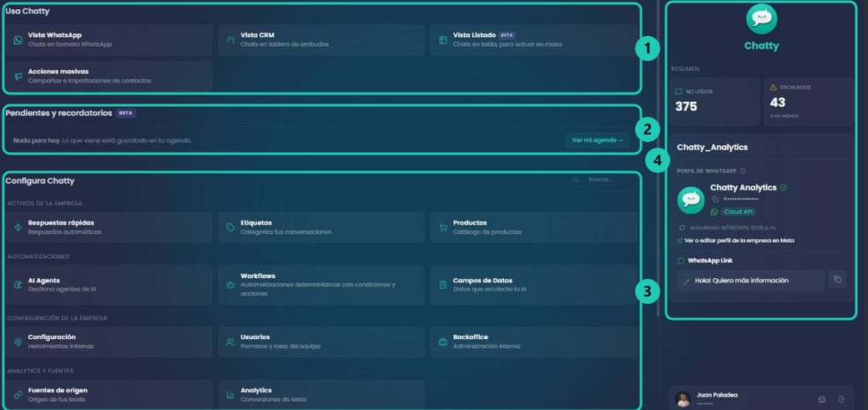Click the Juan Paladea user name

coord(717,395)
